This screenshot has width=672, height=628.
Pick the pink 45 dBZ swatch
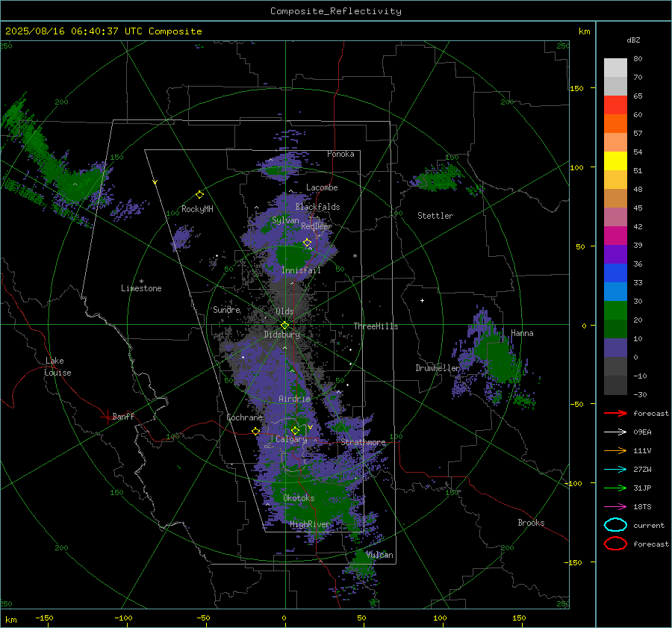[615, 217]
